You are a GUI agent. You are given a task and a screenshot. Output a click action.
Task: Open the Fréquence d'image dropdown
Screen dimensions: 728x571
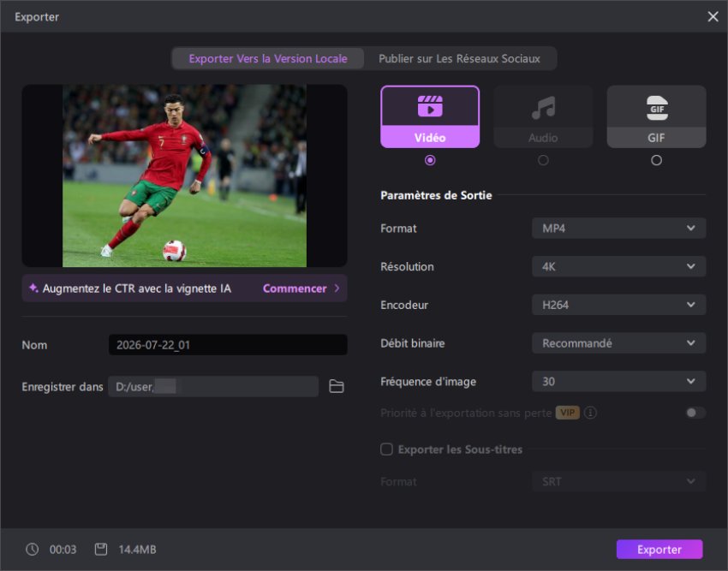619,381
